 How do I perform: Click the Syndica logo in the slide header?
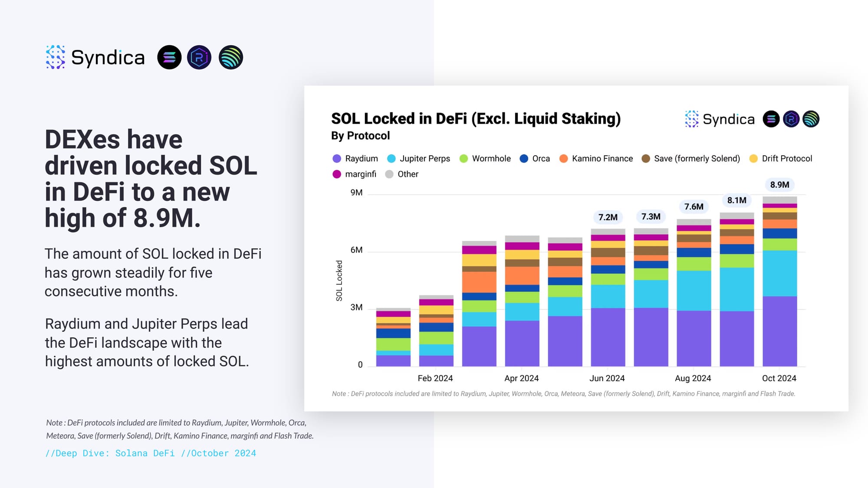click(95, 57)
